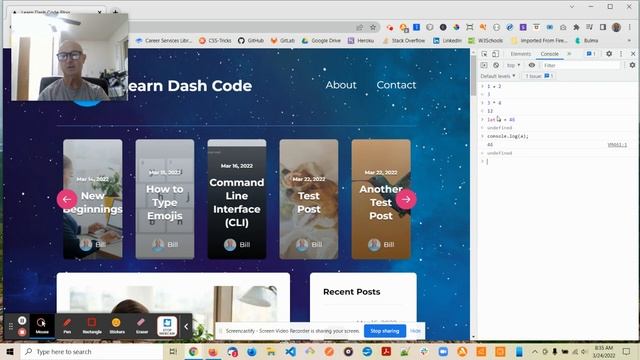Toggle the device toolbar in DevTools
Viewport: 640px width, 360px height.
click(x=495, y=54)
